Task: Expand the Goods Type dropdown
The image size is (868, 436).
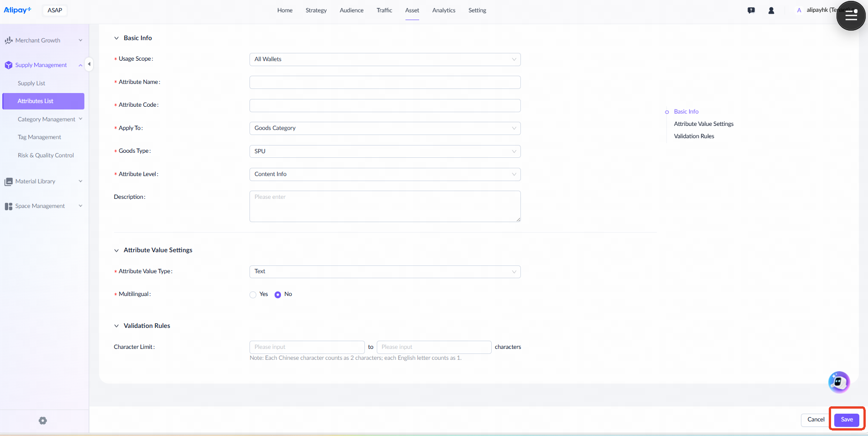Action: point(385,151)
